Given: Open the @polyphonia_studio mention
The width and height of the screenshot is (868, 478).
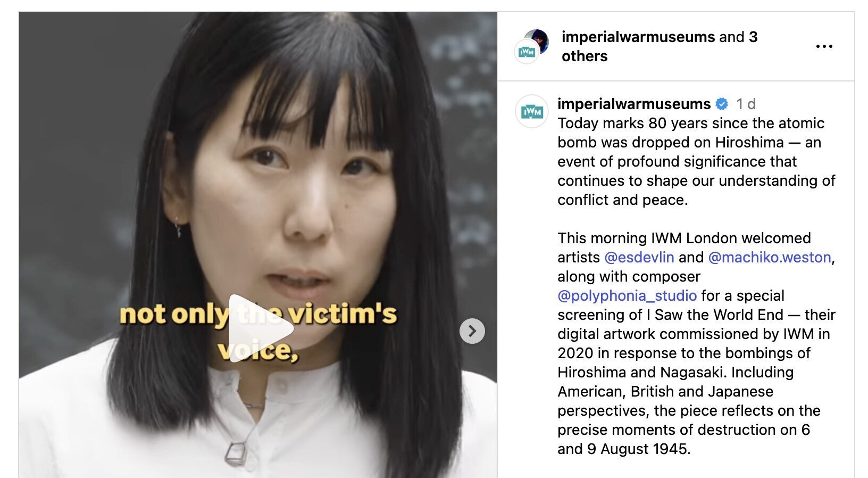Looking at the screenshot, I should point(627,295).
